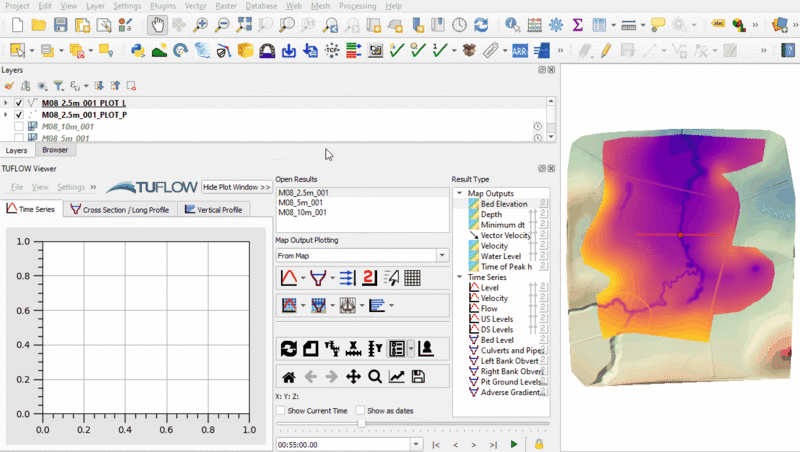Viewport: 800px width, 452px height.
Task: Collapse the Map Outputs tree group
Action: click(460, 193)
